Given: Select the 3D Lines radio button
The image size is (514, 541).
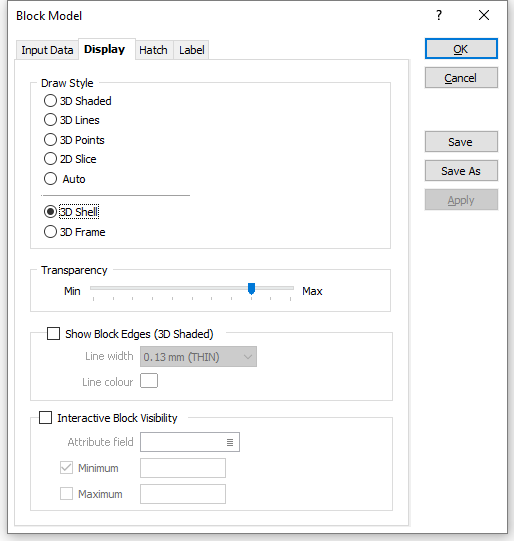Looking at the screenshot, I should pos(50,120).
